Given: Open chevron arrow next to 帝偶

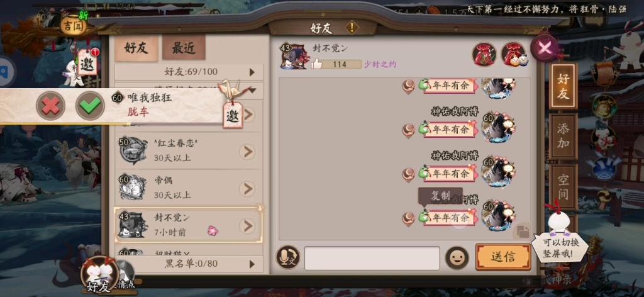Looking at the screenshot, I should 247,189.
